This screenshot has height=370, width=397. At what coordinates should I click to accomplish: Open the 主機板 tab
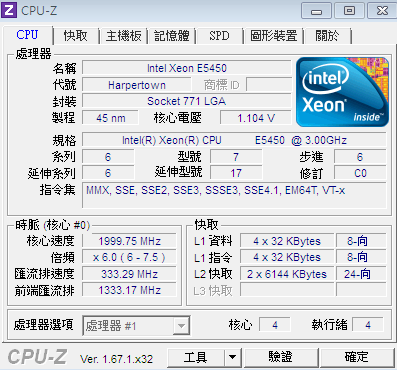click(x=124, y=36)
